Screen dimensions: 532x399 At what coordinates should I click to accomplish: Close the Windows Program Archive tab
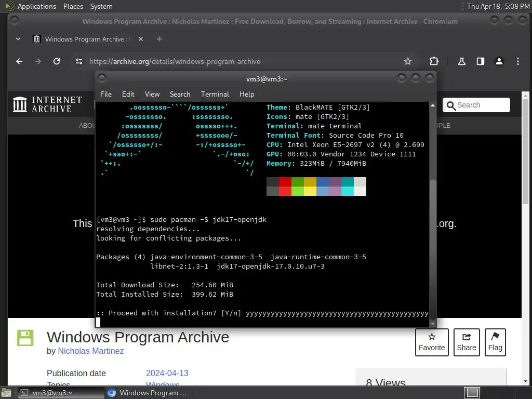(x=141, y=39)
